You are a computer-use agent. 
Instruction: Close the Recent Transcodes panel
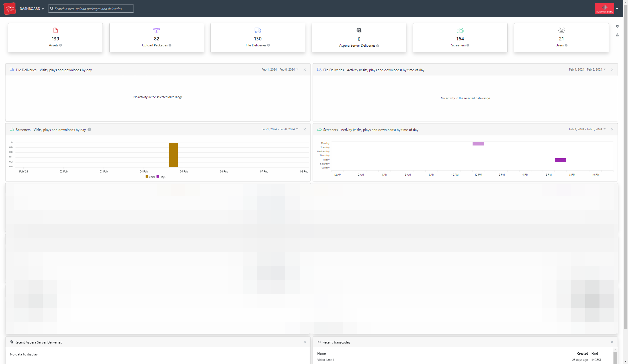click(x=612, y=342)
